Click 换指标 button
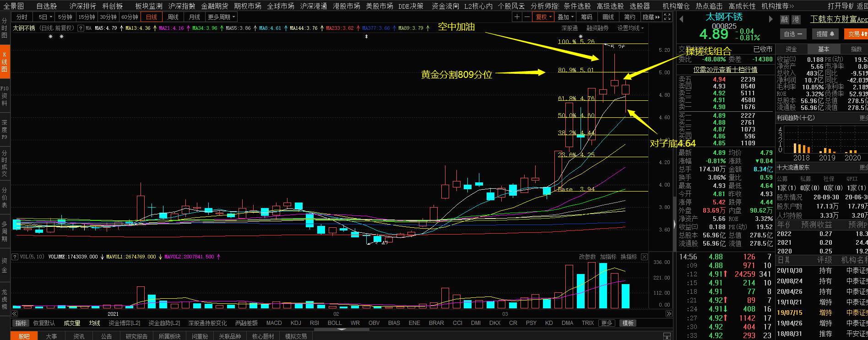This screenshot has width=868, height=340. pyautogui.click(x=629, y=257)
